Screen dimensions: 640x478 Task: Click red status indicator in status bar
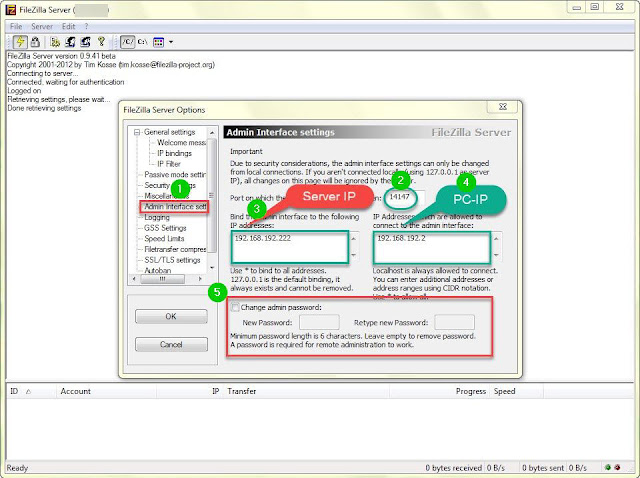click(x=618, y=467)
